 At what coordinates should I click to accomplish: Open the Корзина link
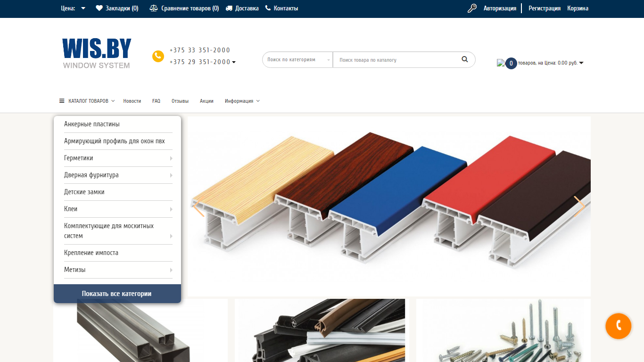coord(578,8)
